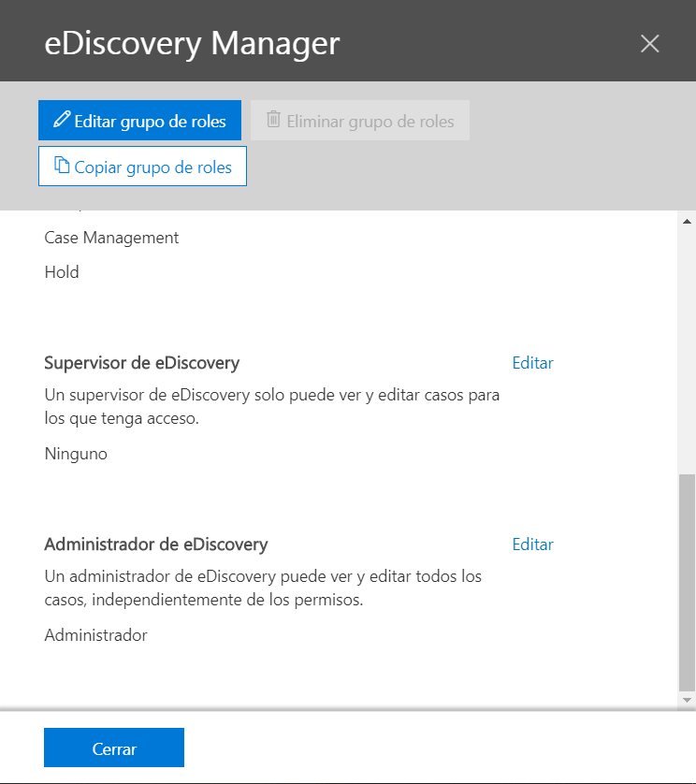Click the trash icon on Eliminar grupo de roles

pyautogui.click(x=273, y=120)
